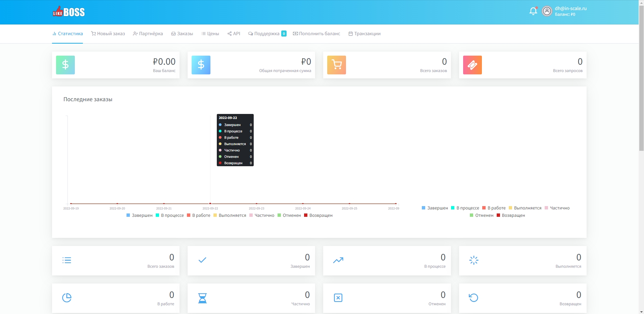Click the dh@in-scale.ru account name
Image resolution: width=644 pixels, height=314 pixels.
571,8
